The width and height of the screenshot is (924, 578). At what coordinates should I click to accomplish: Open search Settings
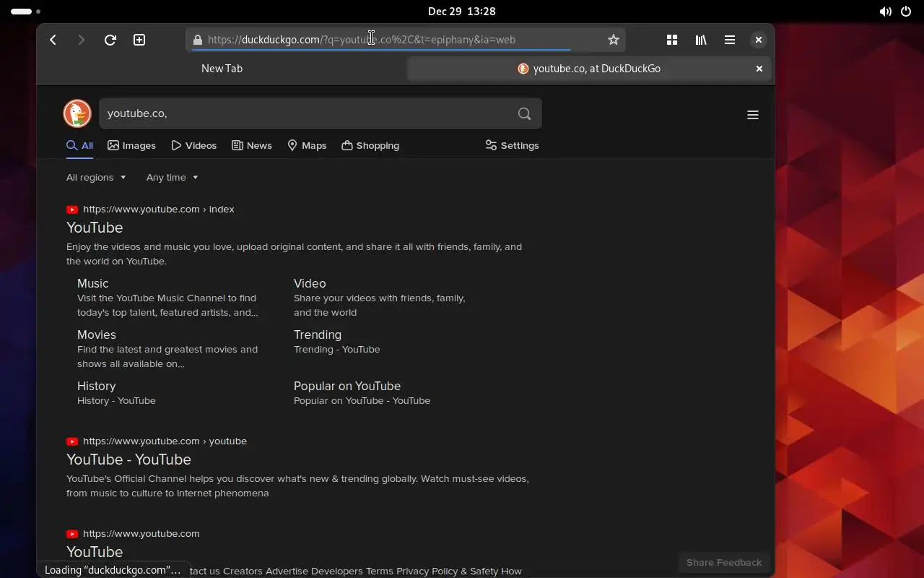click(x=512, y=145)
